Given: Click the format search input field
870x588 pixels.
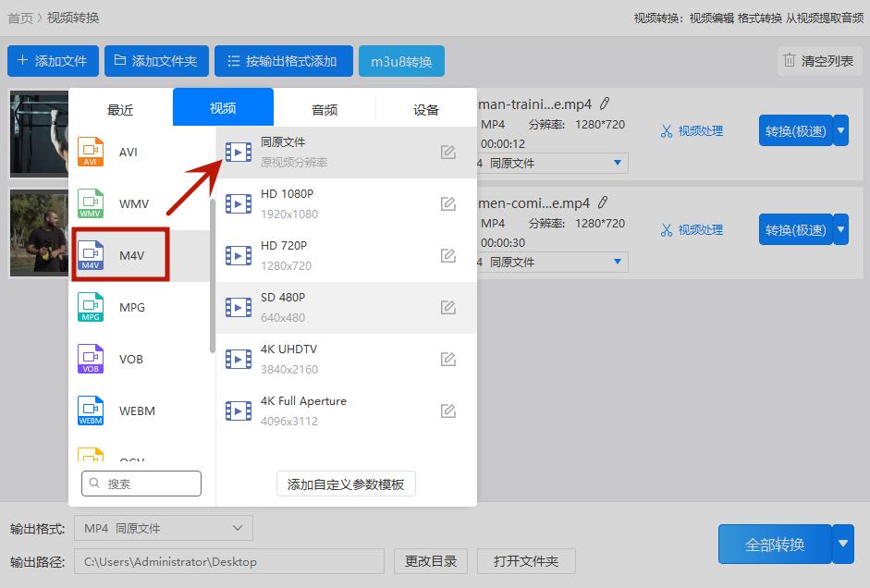Looking at the screenshot, I should point(141,483).
